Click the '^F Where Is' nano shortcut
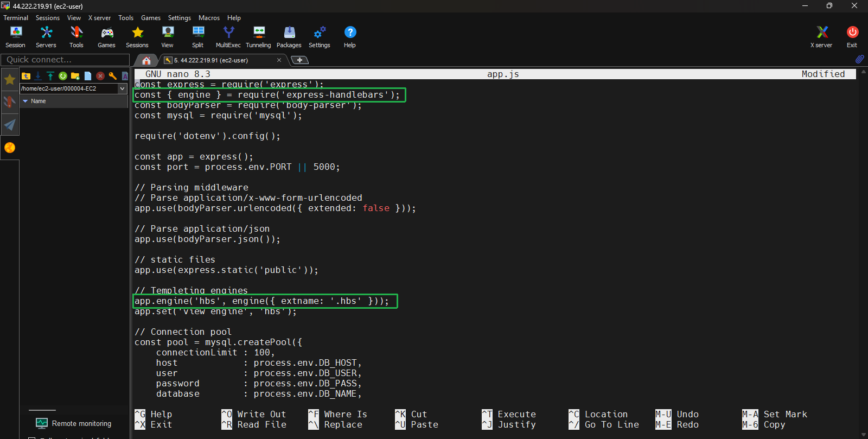Screen dimensions: 868x439 tap(338, 414)
